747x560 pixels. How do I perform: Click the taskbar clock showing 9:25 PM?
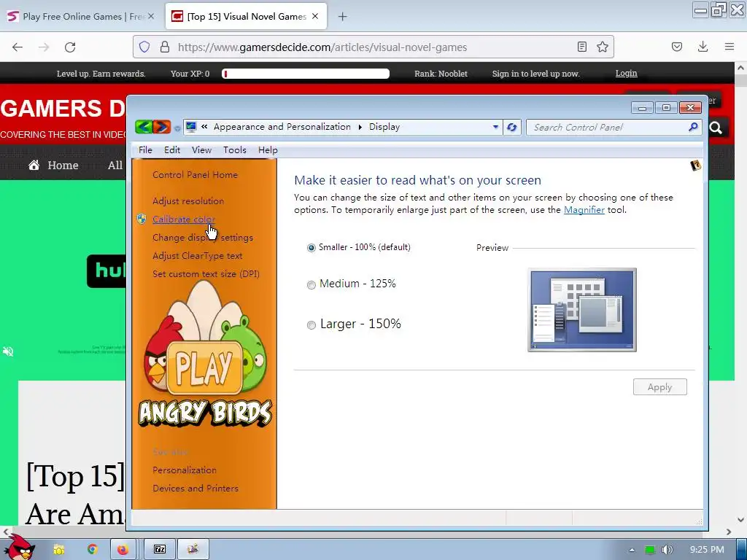[x=706, y=550]
